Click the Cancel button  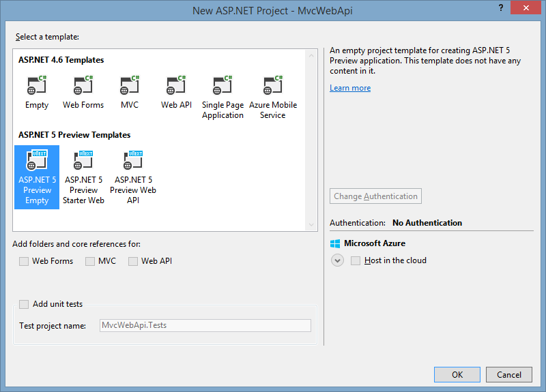(508, 374)
